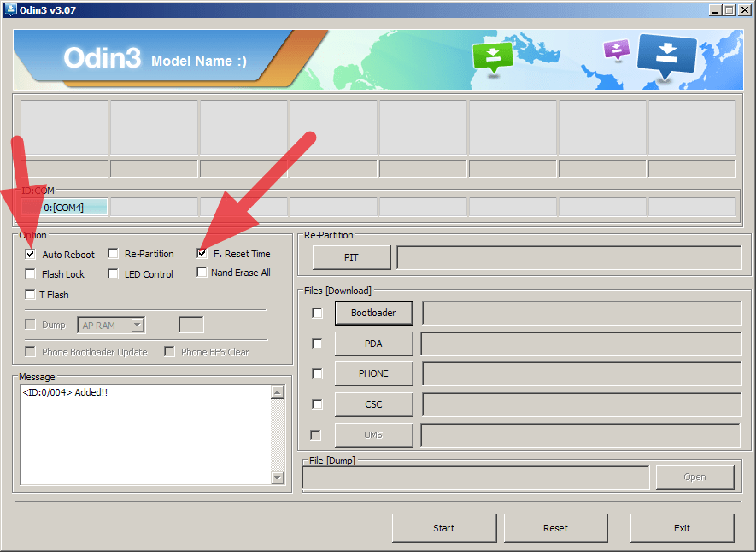
Task: Uncheck F. Reset Time option
Action: [x=202, y=253]
